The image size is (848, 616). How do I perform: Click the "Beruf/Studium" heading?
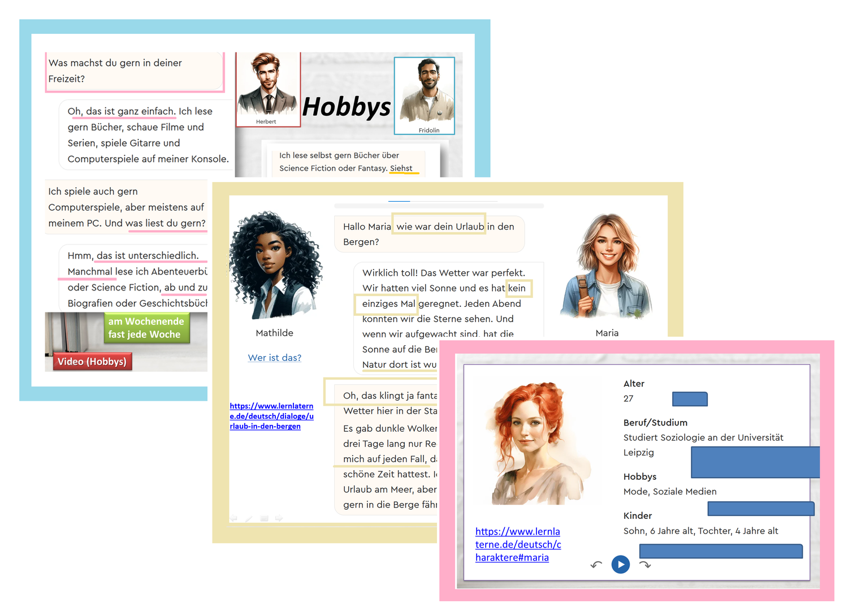655,423
